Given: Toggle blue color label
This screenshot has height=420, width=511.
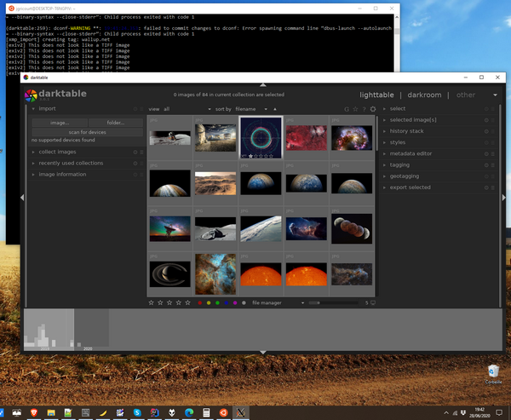Looking at the screenshot, I should pyautogui.click(x=227, y=303).
